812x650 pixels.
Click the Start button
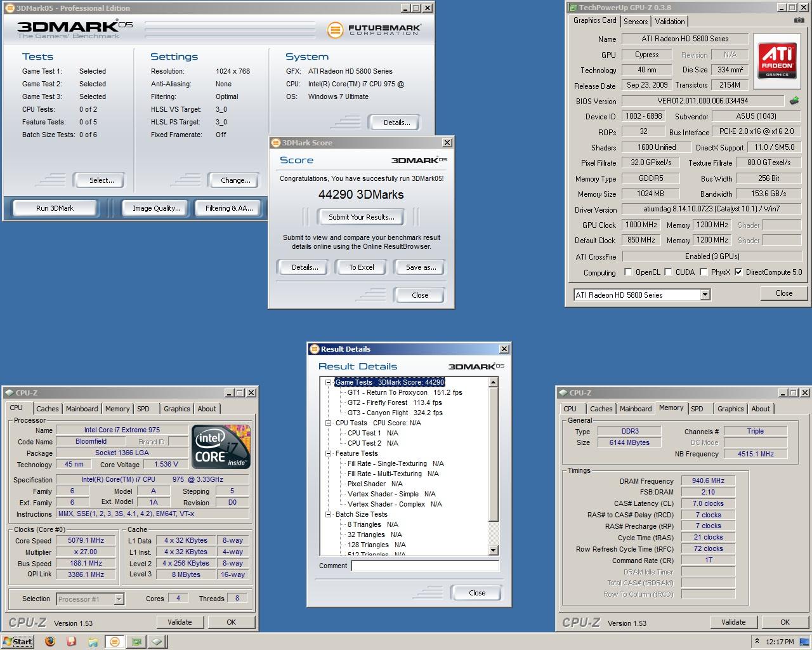point(18,641)
